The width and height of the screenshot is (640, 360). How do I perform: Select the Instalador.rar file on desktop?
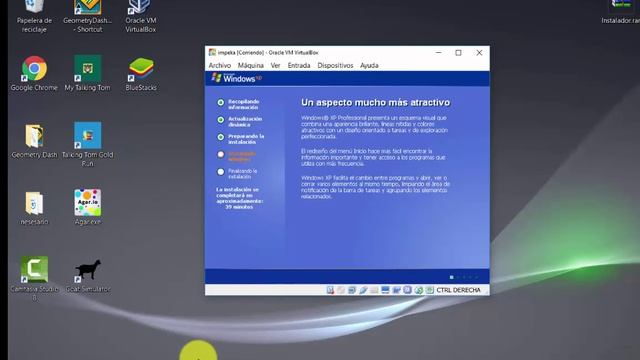[x=621, y=12]
